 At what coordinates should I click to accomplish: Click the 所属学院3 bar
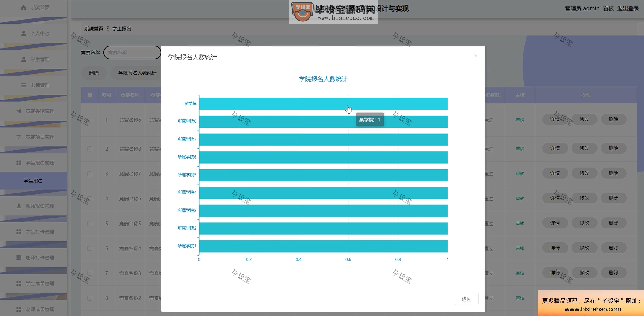click(x=323, y=211)
